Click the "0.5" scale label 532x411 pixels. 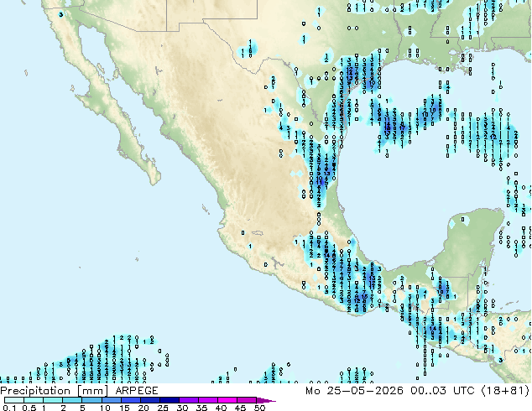tap(29, 408)
